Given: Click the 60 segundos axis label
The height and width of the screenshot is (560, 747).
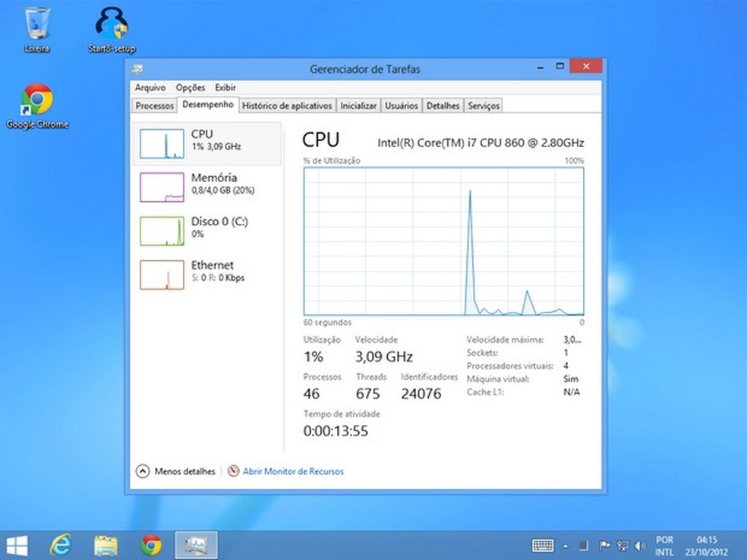Looking at the screenshot, I should [x=327, y=322].
